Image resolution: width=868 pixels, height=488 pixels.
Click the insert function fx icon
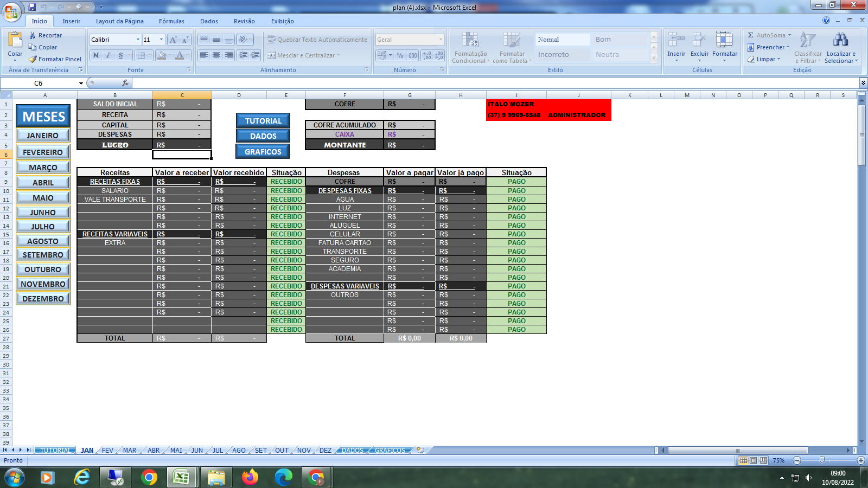point(125,83)
